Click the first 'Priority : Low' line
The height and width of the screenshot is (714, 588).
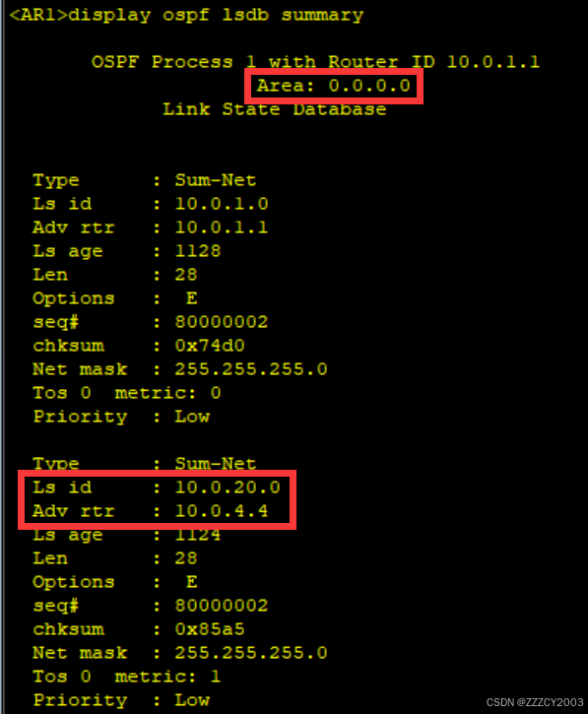coord(121,417)
